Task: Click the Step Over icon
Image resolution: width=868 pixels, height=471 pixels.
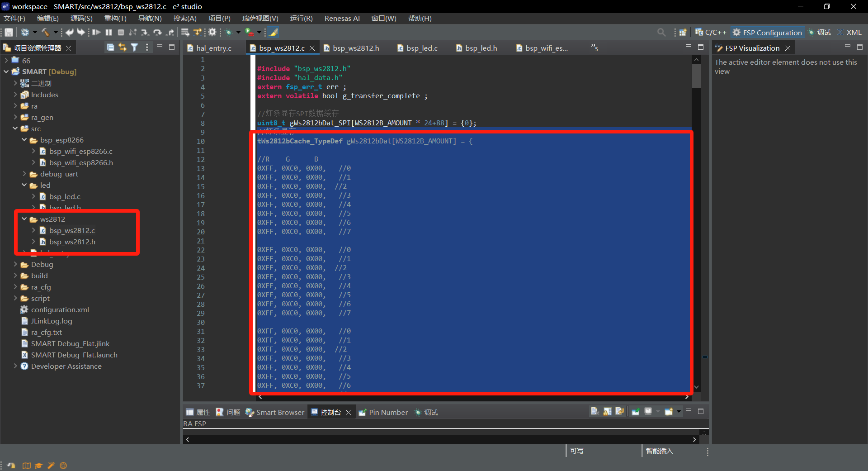Action: (x=157, y=32)
